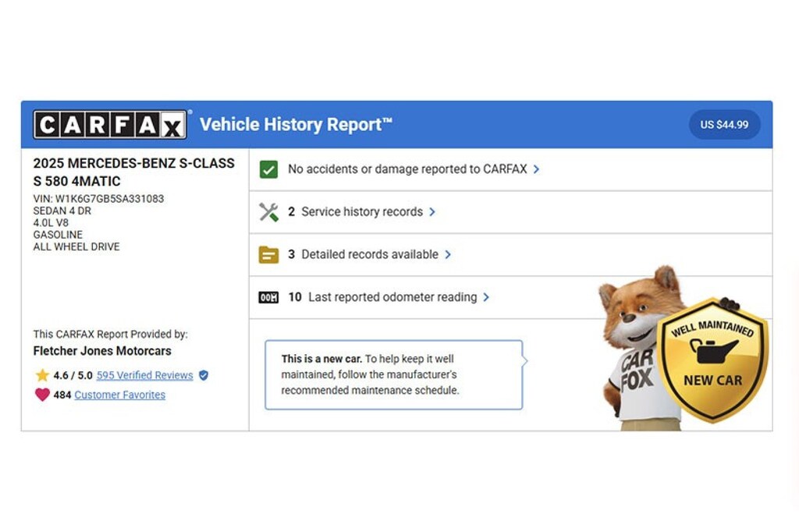Expand the no accidents reported chevron
The width and height of the screenshot is (799, 532).
[x=536, y=169]
